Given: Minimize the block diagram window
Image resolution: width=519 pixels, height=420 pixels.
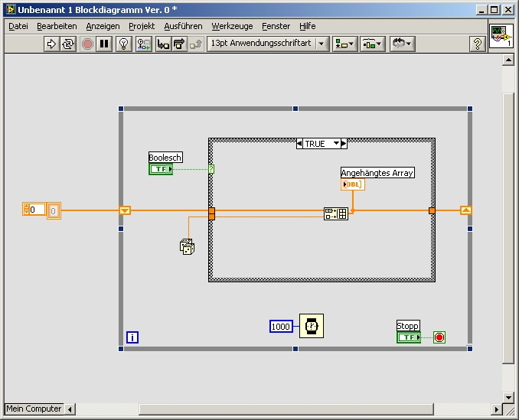Looking at the screenshot, I should (x=481, y=10).
